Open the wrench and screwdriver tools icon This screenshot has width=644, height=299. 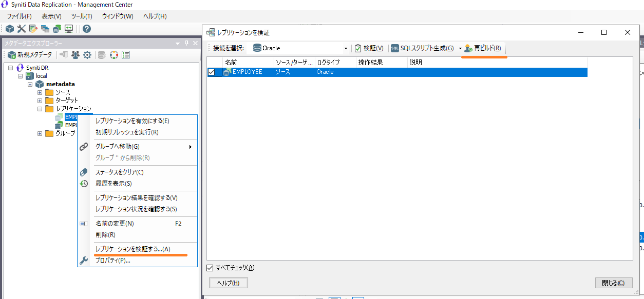[x=21, y=29]
